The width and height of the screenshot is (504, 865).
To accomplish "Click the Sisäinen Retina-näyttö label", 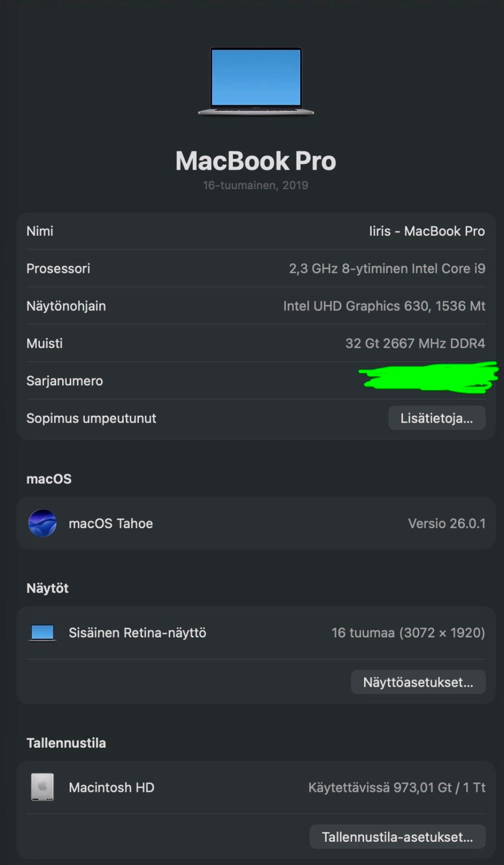I will pos(137,633).
